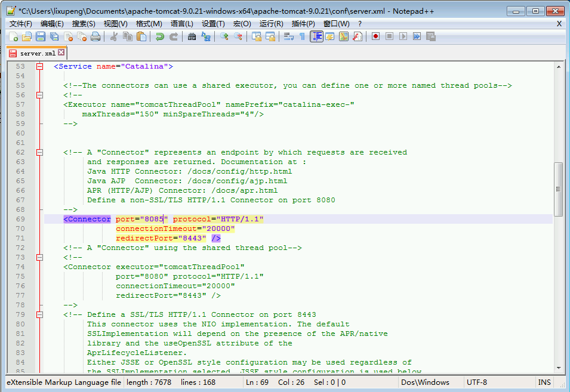
Task: Click the Close document toolbar icon
Action: click(69, 36)
